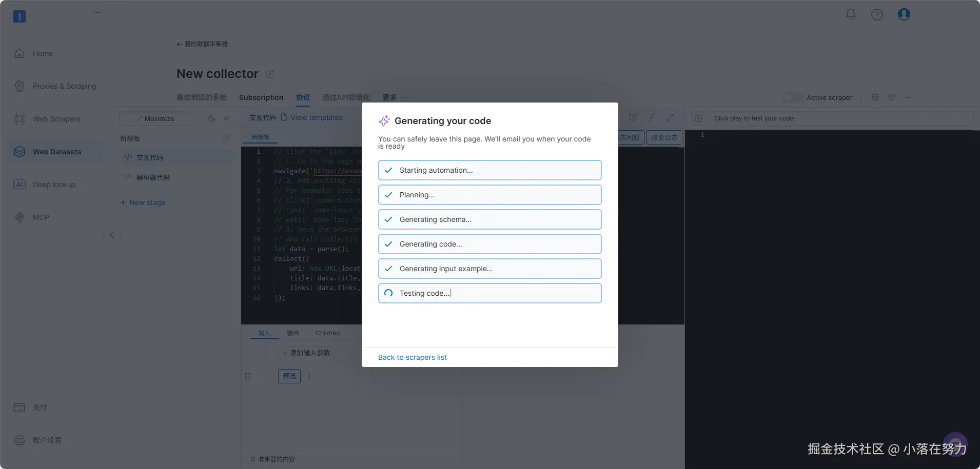Open MCP in the sidebar

coord(41,217)
